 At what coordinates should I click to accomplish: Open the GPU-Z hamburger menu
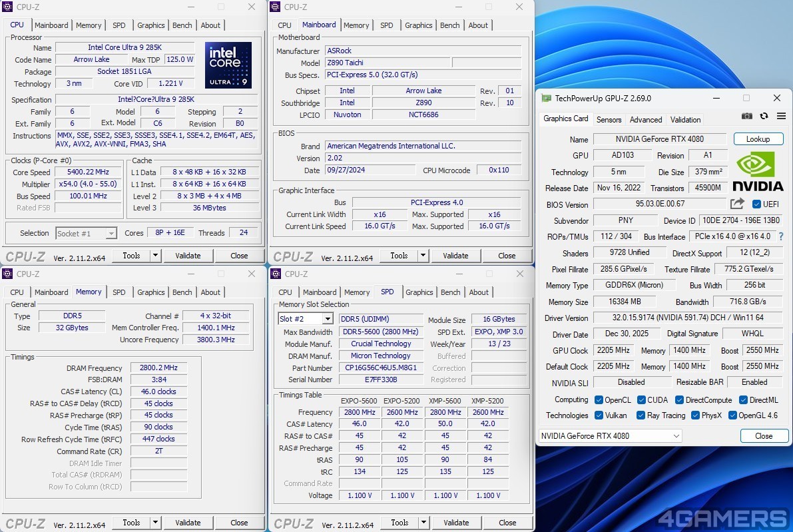[x=781, y=116]
